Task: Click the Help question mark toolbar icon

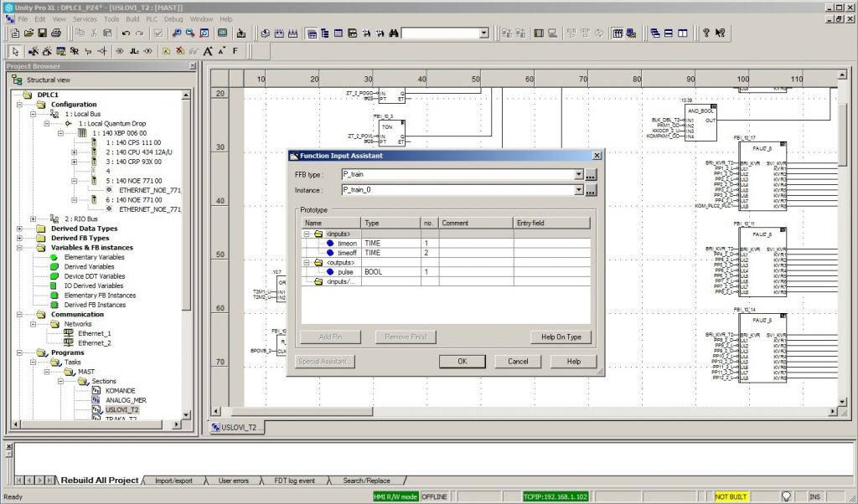Action: coord(706,33)
